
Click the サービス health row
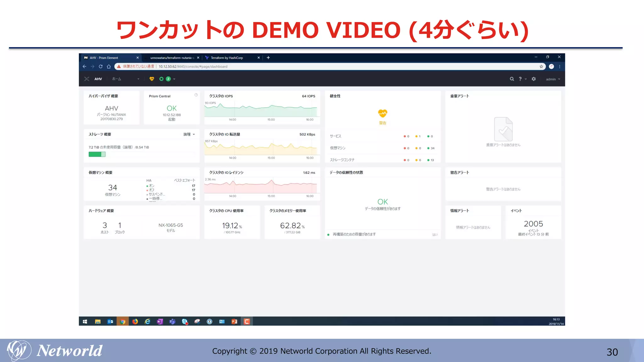pyautogui.click(x=382, y=136)
